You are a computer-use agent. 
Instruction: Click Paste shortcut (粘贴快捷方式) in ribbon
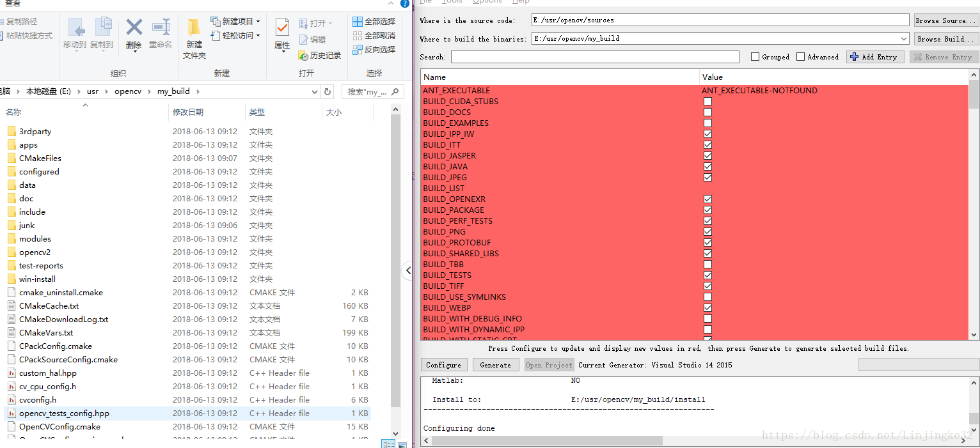[26, 36]
